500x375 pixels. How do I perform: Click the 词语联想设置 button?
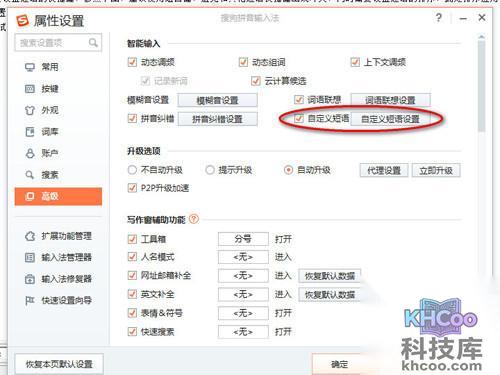(x=390, y=100)
